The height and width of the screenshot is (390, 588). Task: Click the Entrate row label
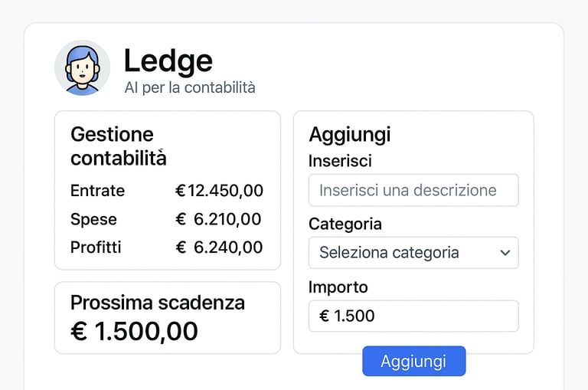point(97,191)
